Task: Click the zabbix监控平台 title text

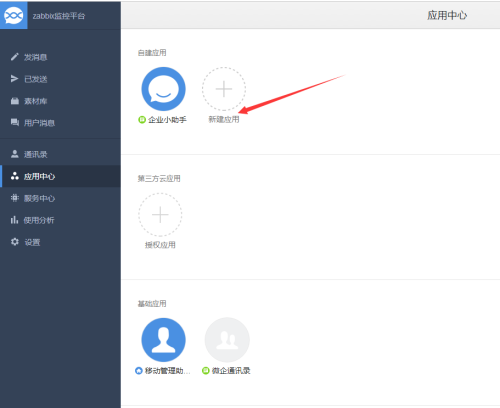Action: pyautogui.click(x=59, y=16)
